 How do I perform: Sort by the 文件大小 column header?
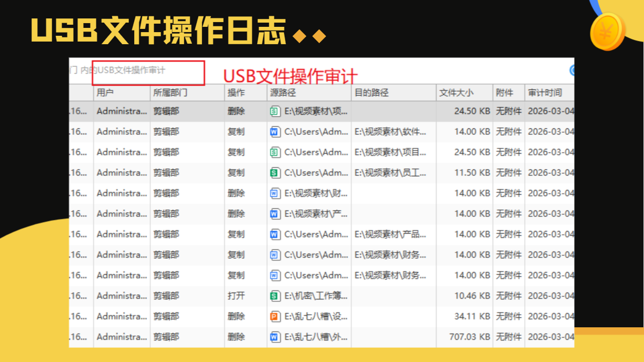(465, 93)
